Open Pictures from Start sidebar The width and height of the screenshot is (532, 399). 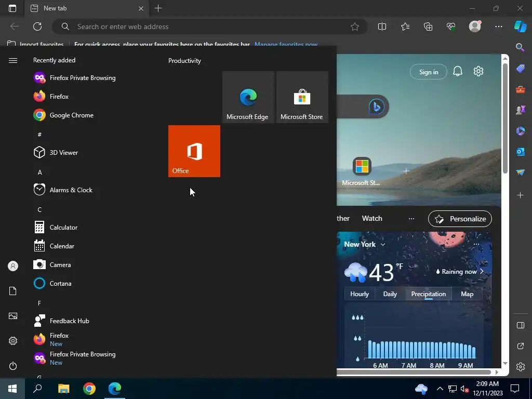click(x=13, y=316)
